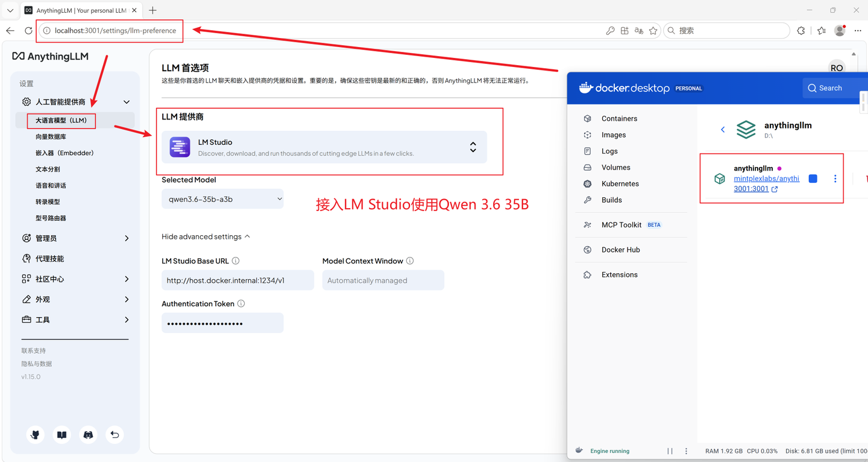Click the AnythingLLM logo in the sidebar

(x=51, y=56)
